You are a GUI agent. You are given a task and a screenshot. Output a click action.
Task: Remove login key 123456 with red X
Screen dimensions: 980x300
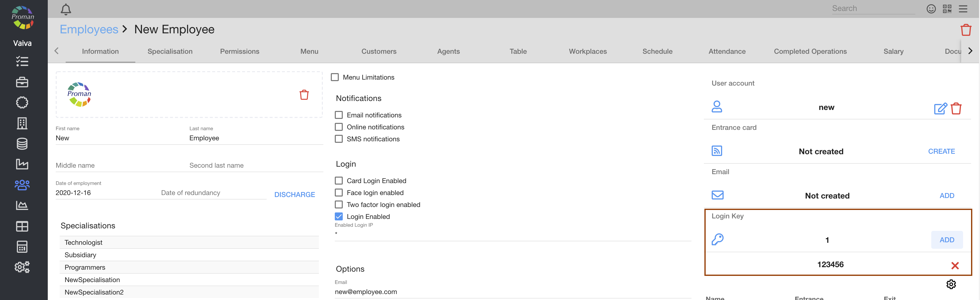click(955, 265)
